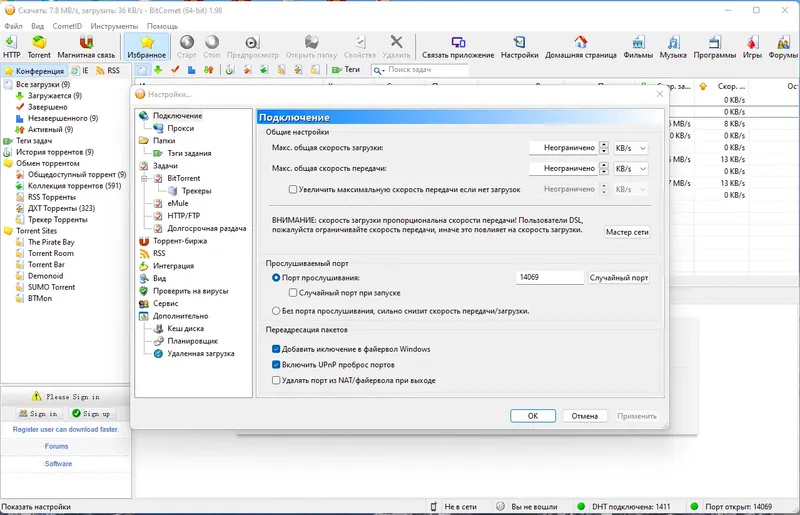The height and width of the screenshot is (515, 800).
Task: Open the Файл menu
Action: [x=13, y=26]
